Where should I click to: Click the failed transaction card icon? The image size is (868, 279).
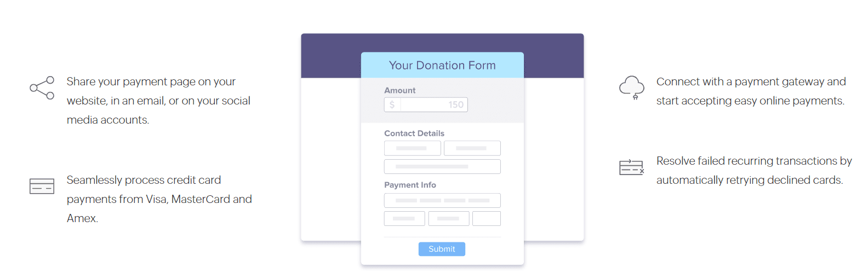[x=632, y=167]
